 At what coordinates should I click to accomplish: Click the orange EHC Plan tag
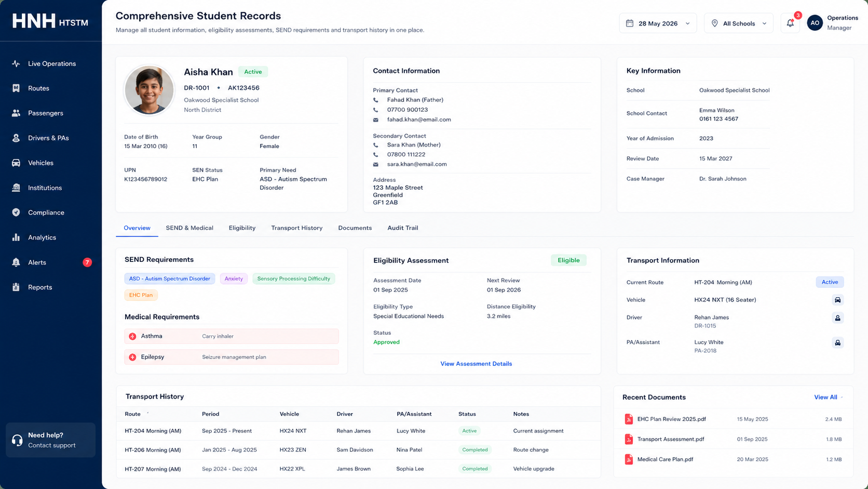pyautogui.click(x=141, y=295)
